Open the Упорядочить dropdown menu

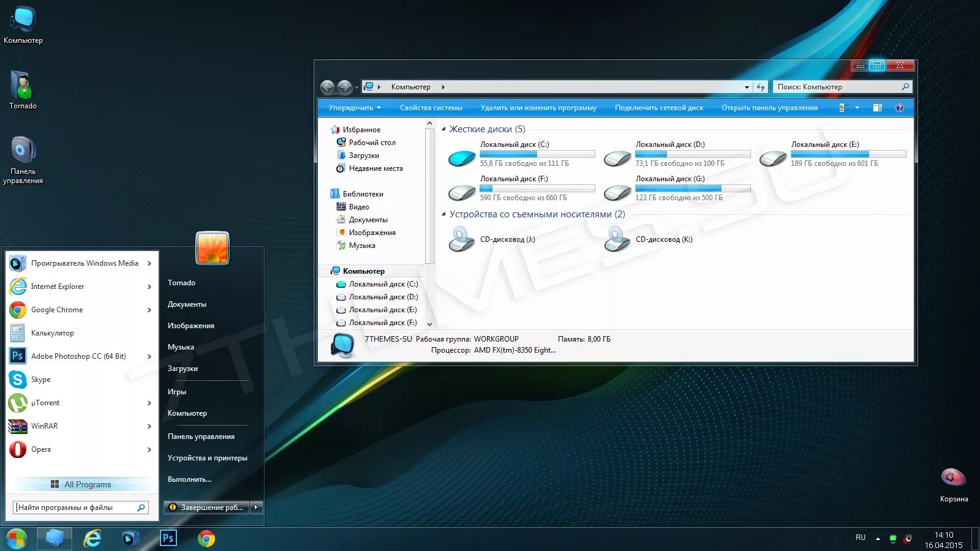pyautogui.click(x=355, y=108)
